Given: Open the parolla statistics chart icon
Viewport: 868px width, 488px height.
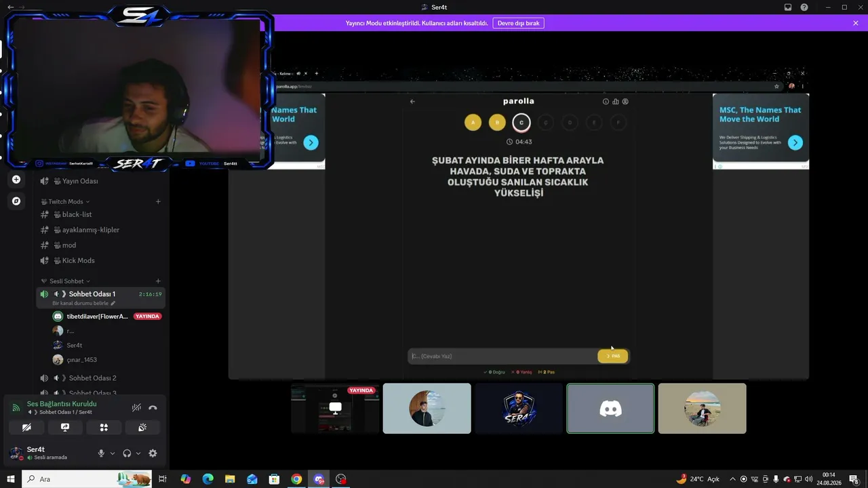Looking at the screenshot, I should [x=616, y=102].
